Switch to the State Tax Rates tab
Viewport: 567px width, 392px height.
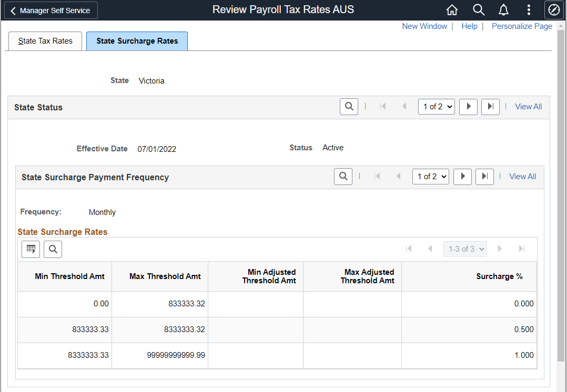point(45,40)
